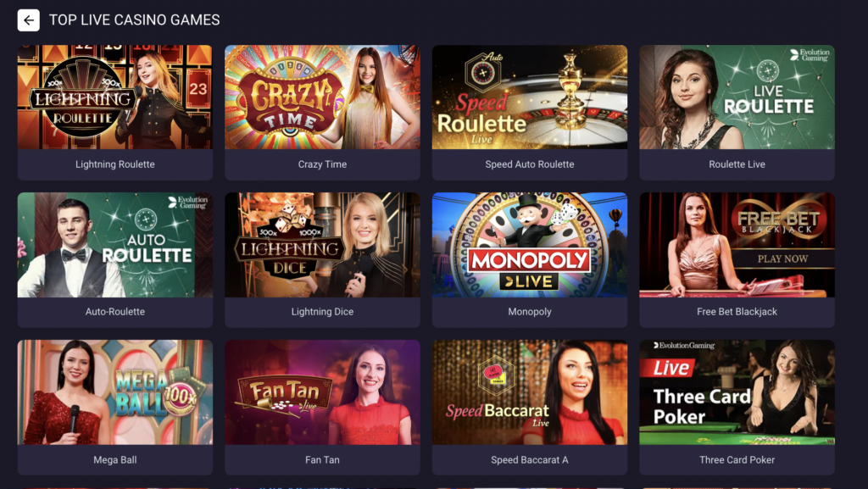Image resolution: width=868 pixels, height=489 pixels.
Task: Click the Roulette Live title label
Action: [x=737, y=164]
